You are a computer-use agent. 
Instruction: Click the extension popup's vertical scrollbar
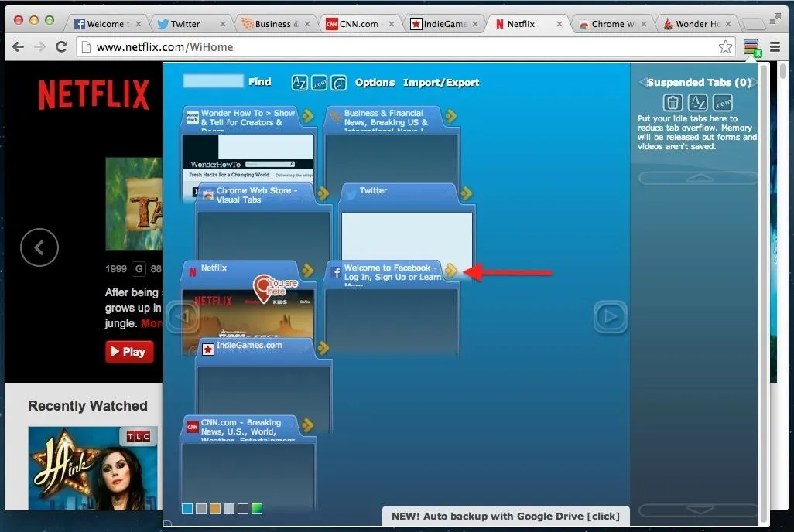(x=764, y=294)
